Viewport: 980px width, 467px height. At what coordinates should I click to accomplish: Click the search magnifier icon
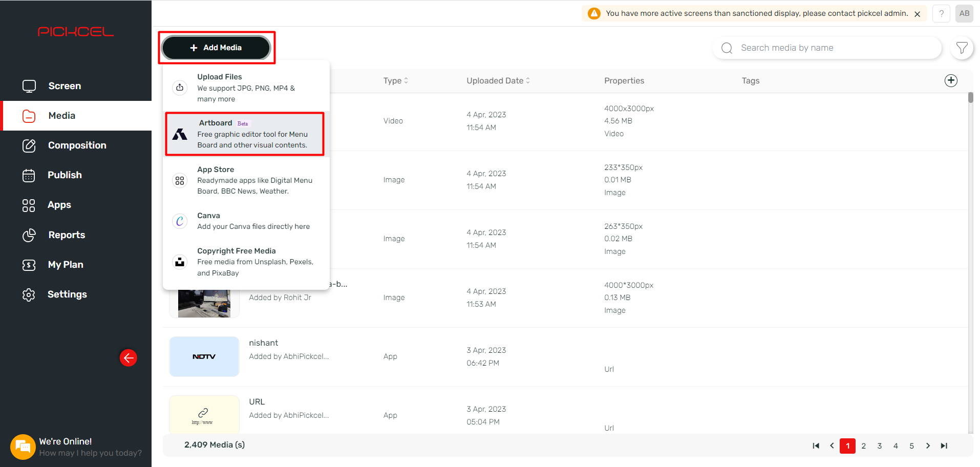tap(727, 48)
